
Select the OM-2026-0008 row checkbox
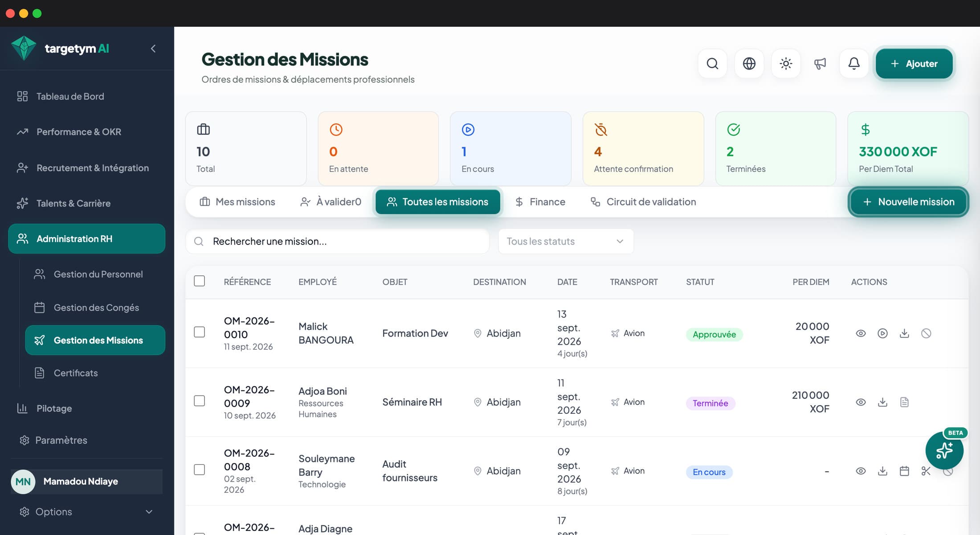click(x=200, y=469)
